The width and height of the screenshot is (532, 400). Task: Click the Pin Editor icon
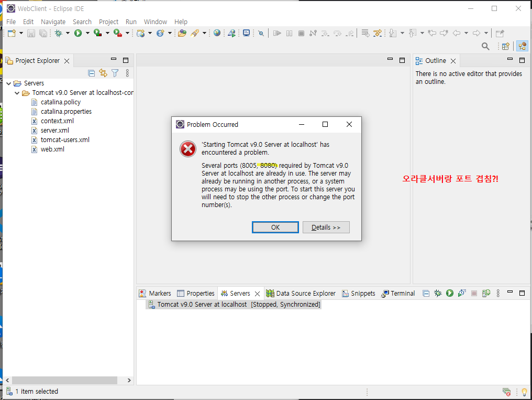500,33
